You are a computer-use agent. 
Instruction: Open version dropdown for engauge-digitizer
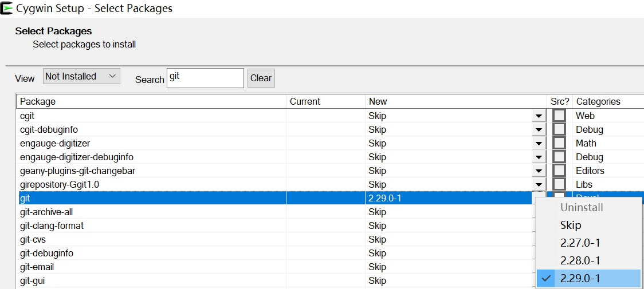tap(539, 143)
